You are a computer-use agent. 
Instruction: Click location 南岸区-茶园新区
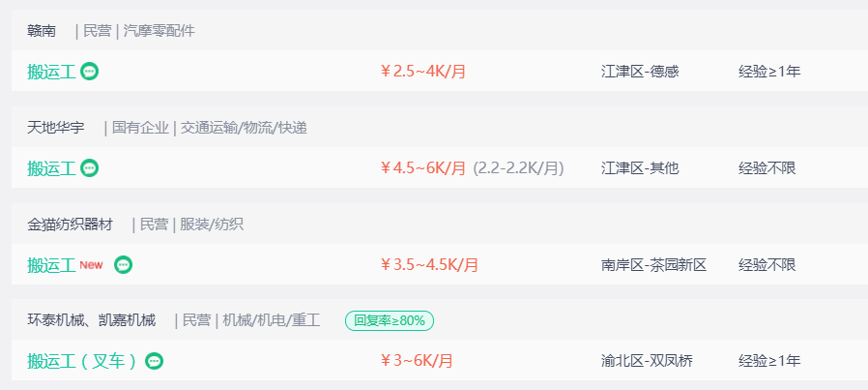653,265
